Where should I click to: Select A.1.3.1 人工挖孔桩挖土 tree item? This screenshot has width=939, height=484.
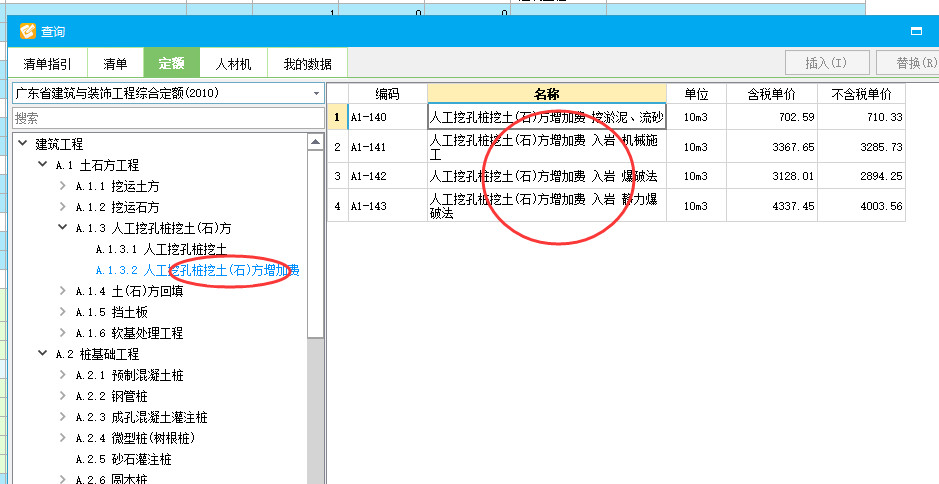pos(161,249)
